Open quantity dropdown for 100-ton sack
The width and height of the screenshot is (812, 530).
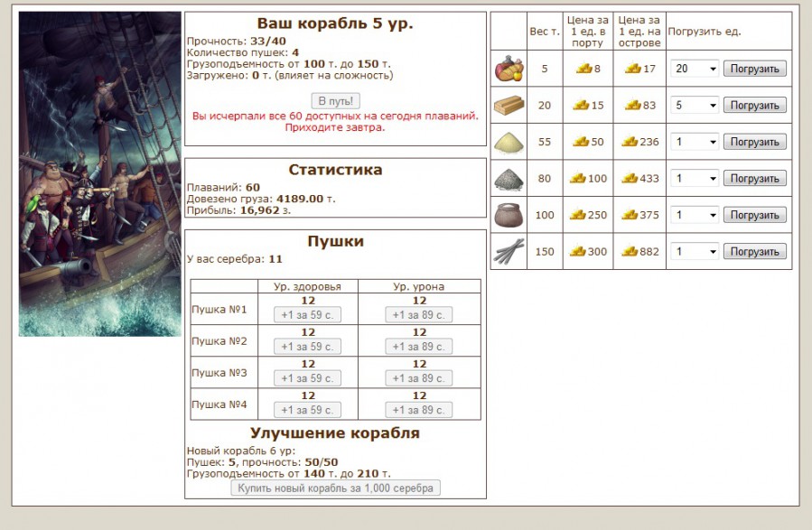tap(695, 215)
